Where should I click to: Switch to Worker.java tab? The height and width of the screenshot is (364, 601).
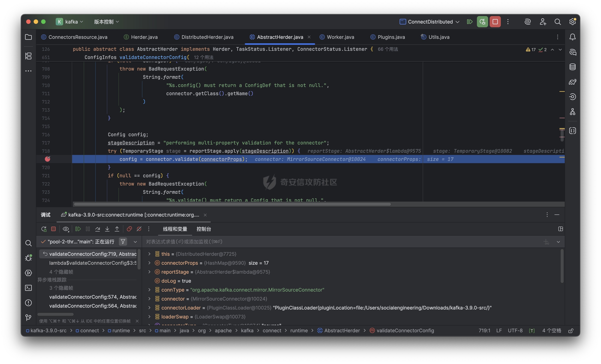click(337, 37)
